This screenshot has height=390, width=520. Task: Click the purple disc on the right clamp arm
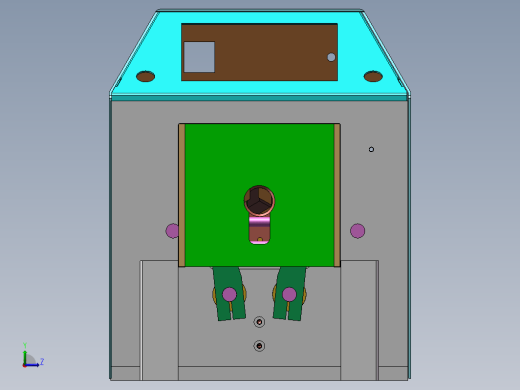click(289, 294)
